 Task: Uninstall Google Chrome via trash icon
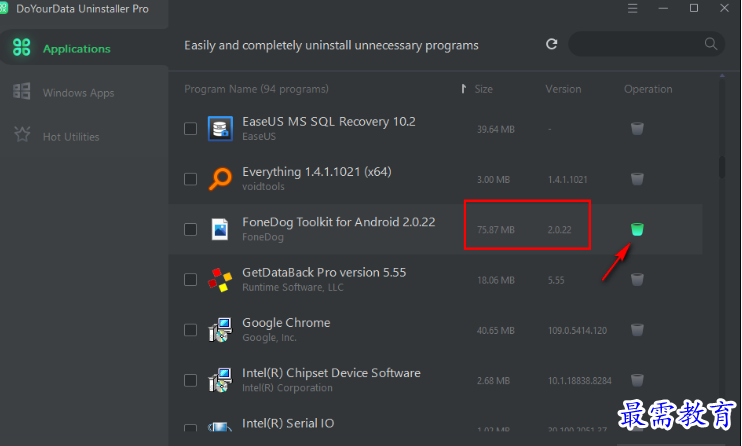[637, 330]
